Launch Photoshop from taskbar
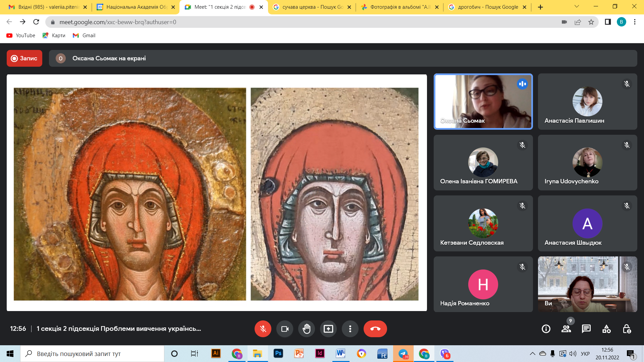644x362 pixels. 278,354
